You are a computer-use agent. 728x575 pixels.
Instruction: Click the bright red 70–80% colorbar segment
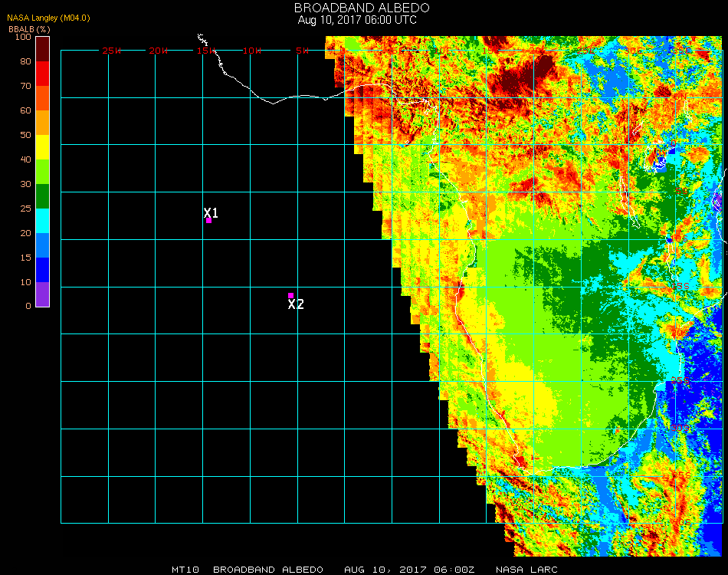(43, 74)
